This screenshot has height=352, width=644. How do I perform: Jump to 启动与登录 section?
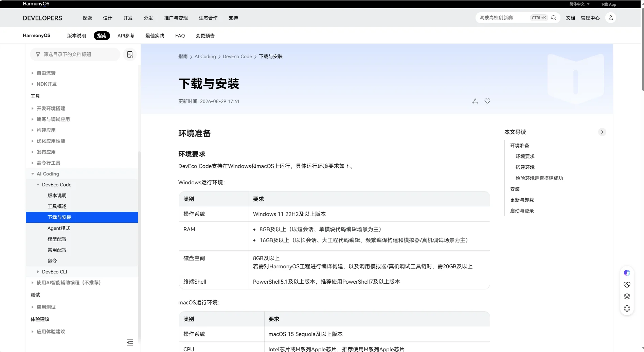[x=522, y=211]
